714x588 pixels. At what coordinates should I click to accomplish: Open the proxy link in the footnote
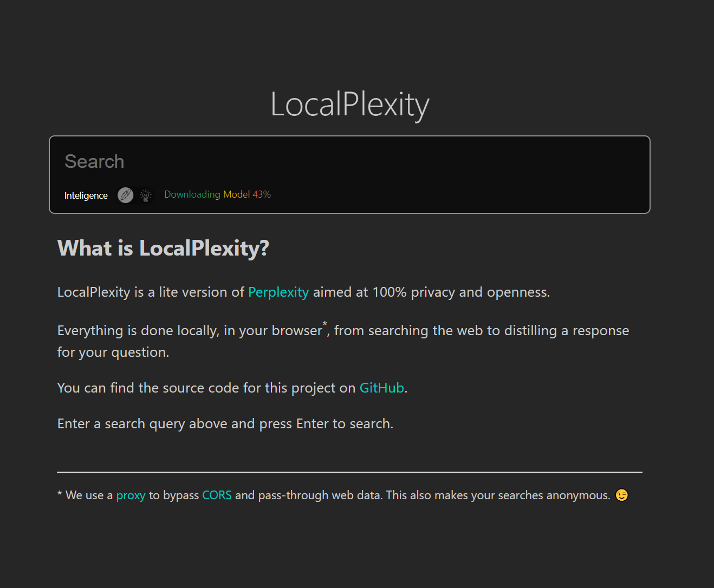pyautogui.click(x=131, y=495)
